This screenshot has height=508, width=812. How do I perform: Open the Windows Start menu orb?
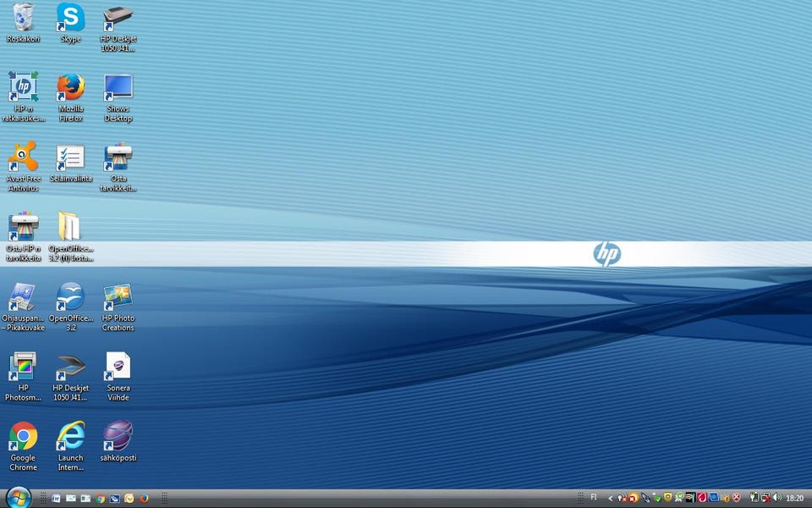tap(19, 500)
